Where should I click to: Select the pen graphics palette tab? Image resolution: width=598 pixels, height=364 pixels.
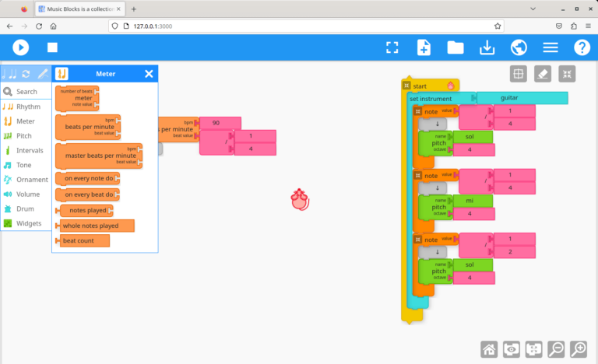(43, 74)
